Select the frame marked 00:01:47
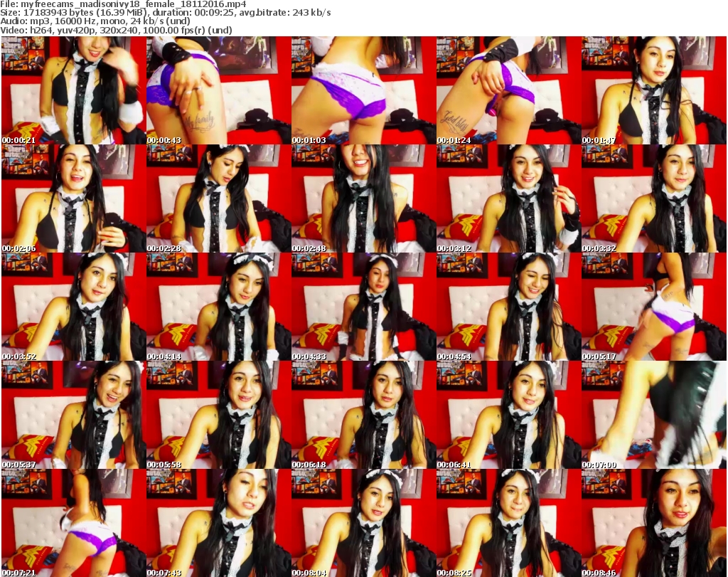728x577 pixels. [654, 90]
